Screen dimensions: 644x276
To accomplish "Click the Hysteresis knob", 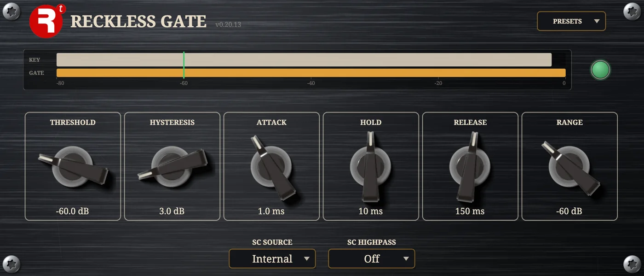I will (x=172, y=166).
